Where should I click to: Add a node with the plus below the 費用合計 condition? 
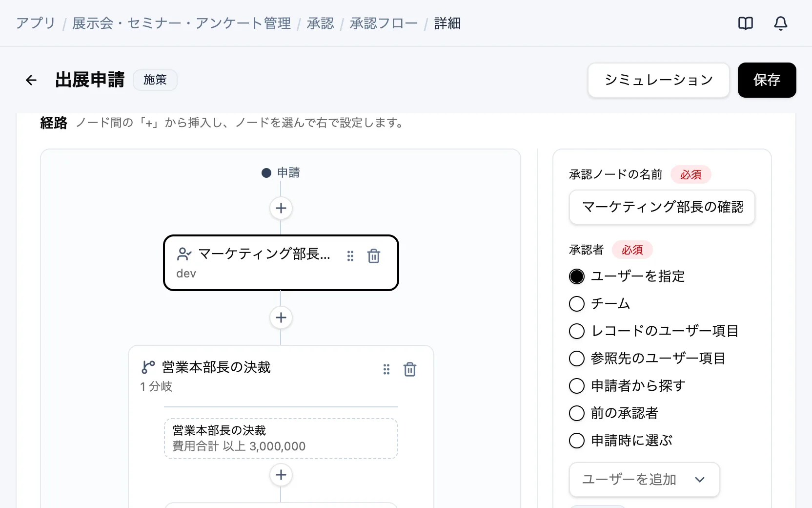click(281, 475)
